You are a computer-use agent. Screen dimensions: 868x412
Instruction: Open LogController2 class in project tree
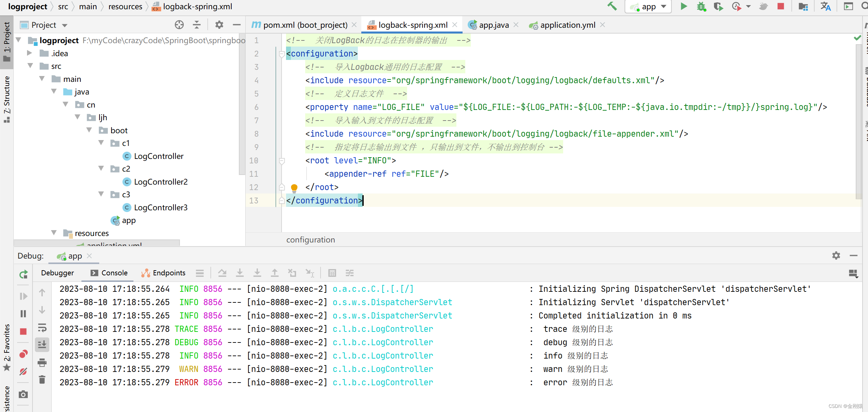click(160, 182)
